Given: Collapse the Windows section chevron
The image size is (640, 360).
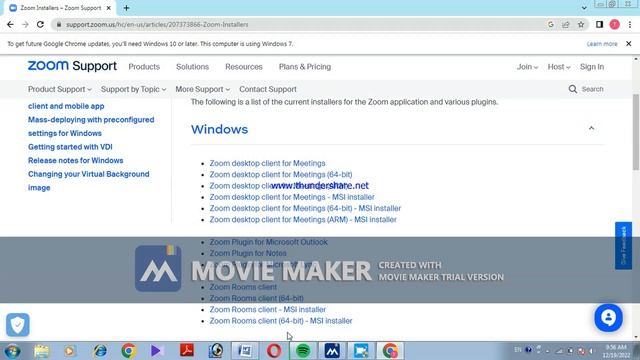Looking at the screenshot, I should [x=591, y=129].
